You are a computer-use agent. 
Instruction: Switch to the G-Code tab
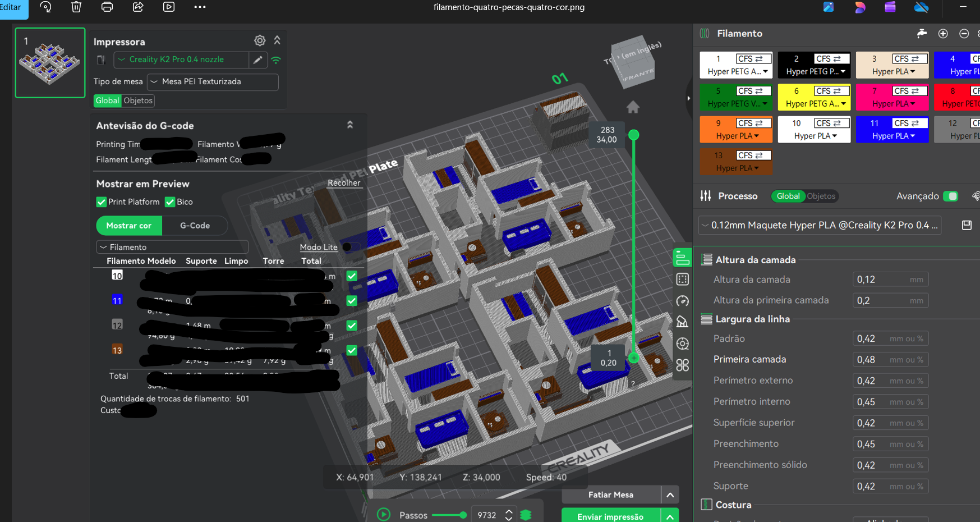(195, 226)
